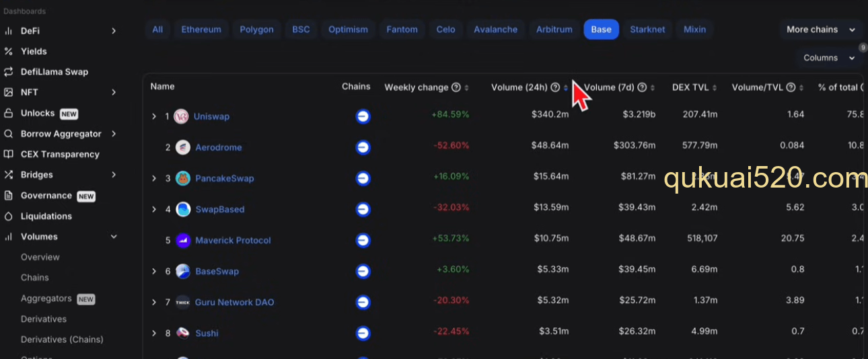
Task: Click the -52.60% weekly change cell
Action: (x=450, y=145)
